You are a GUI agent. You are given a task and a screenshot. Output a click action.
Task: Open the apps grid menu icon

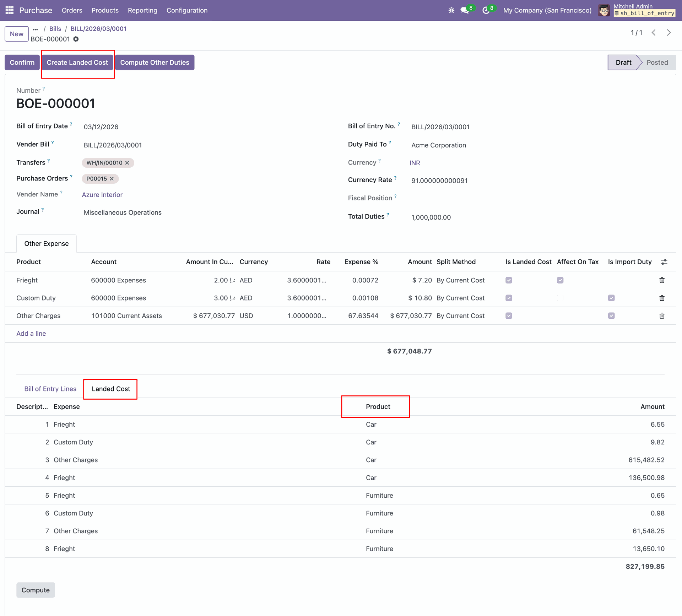click(10, 10)
